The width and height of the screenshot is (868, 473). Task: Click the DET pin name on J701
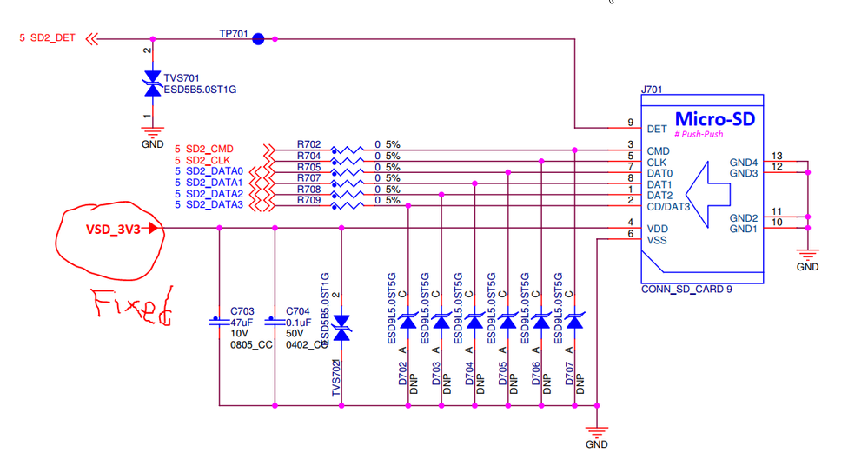(657, 129)
